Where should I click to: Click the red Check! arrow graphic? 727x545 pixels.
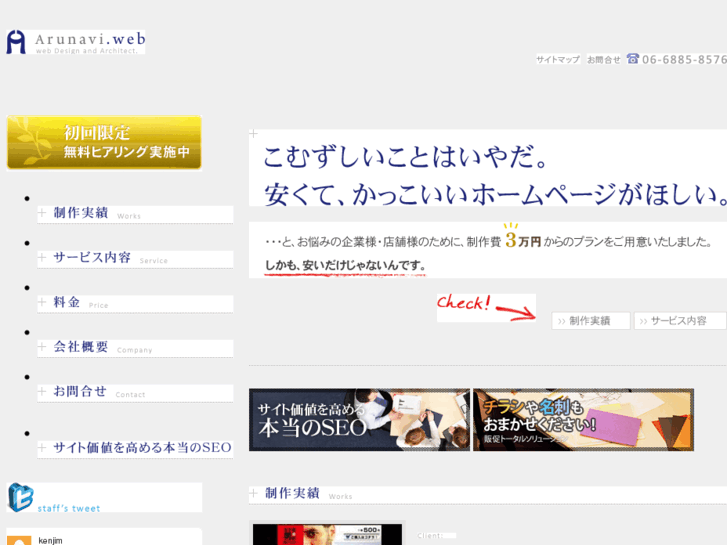click(486, 308)
